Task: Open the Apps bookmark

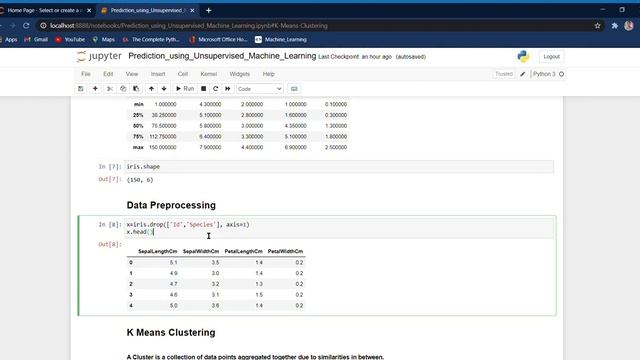Action: [9, 40]
